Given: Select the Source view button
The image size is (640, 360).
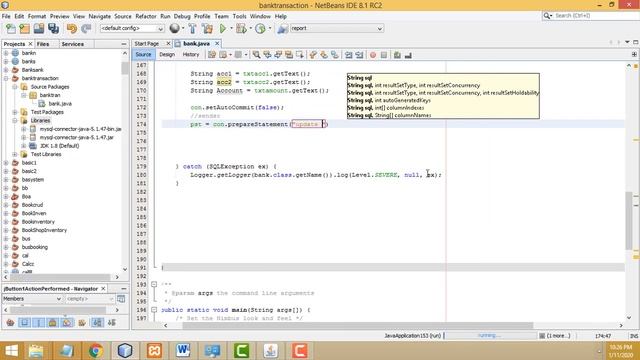Looking at the screenshot, I should (143, 54).
